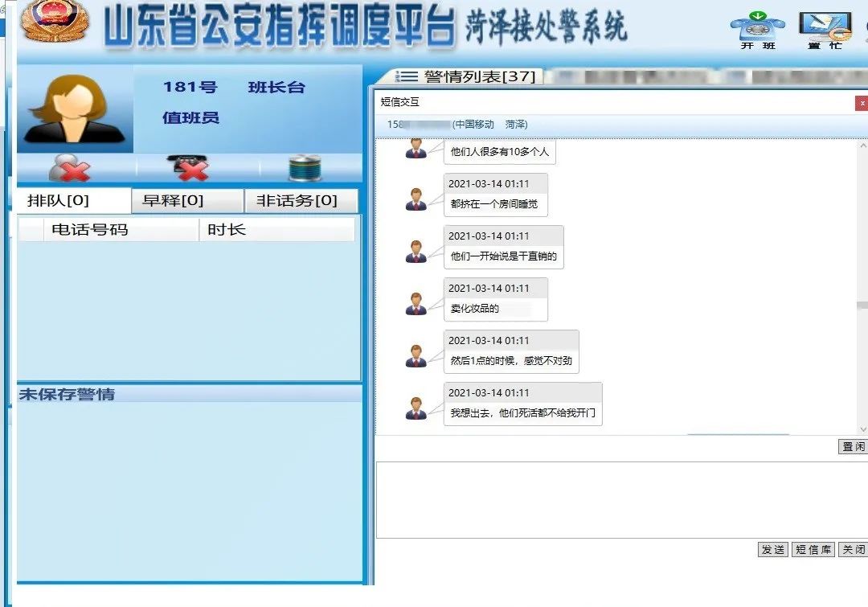The height and width of the screenshot is (607, 868).
Task: Click the database cylinder icon
Action: pyautogui.click(x=305, y=168)
